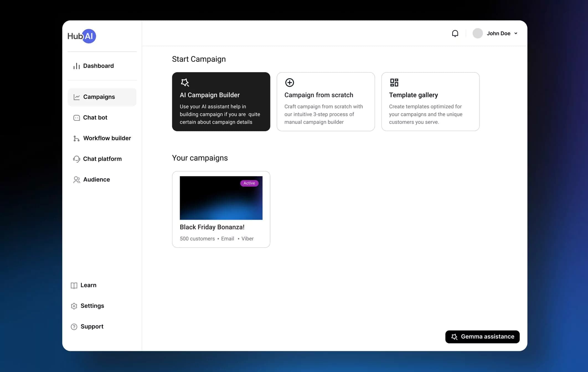
Task: Choose the AI Campaign Builder card title
Action: click(x=210, y=95)
